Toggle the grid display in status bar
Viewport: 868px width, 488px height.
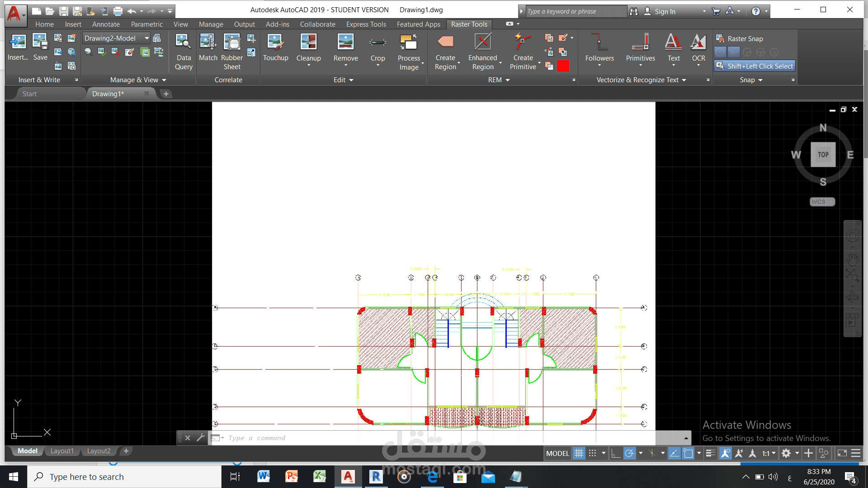coord(579,453)
